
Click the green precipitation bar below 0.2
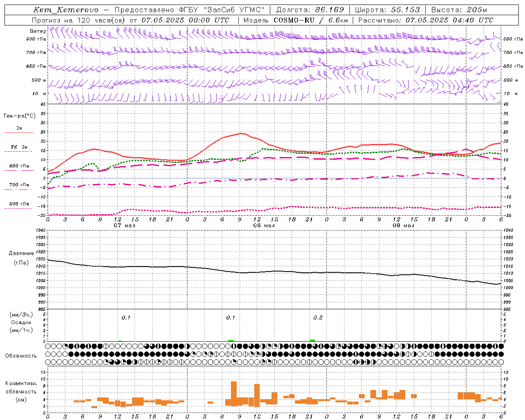click(312, 340)
